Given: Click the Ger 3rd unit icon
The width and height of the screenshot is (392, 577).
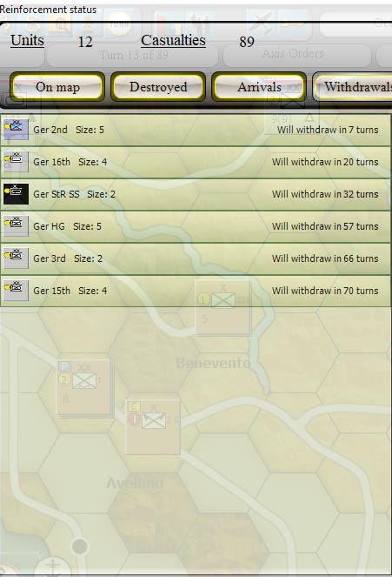Looking at the screenshot, I should (x=16, y=258).
